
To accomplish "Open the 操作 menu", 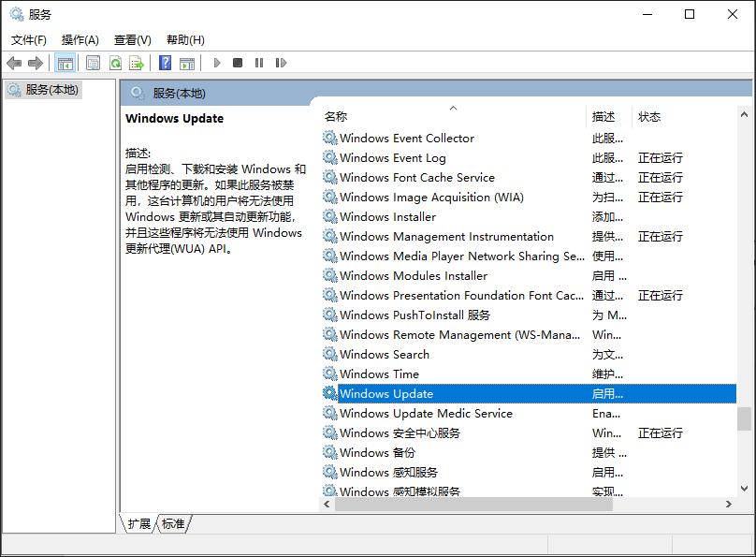I will pos(80,39).
